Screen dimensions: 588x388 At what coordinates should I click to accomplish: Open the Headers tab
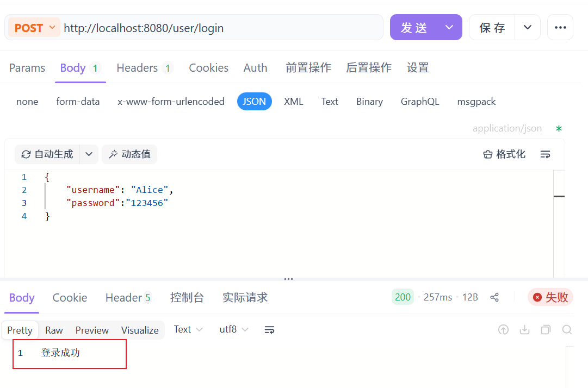pyautogui.click(x=145, y=68)
